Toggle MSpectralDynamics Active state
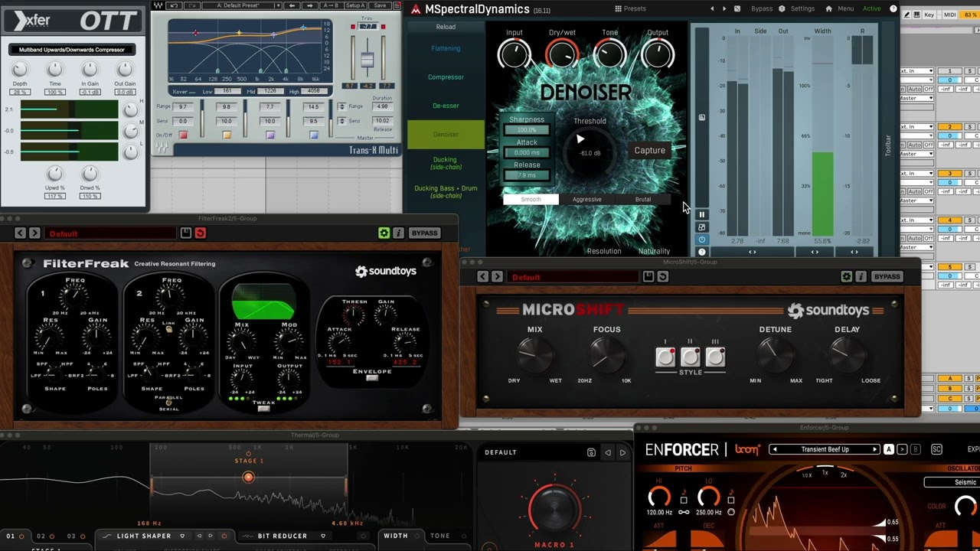Image resolution: width=980 pixels, height=551 pixels. [x=872, y=8]
